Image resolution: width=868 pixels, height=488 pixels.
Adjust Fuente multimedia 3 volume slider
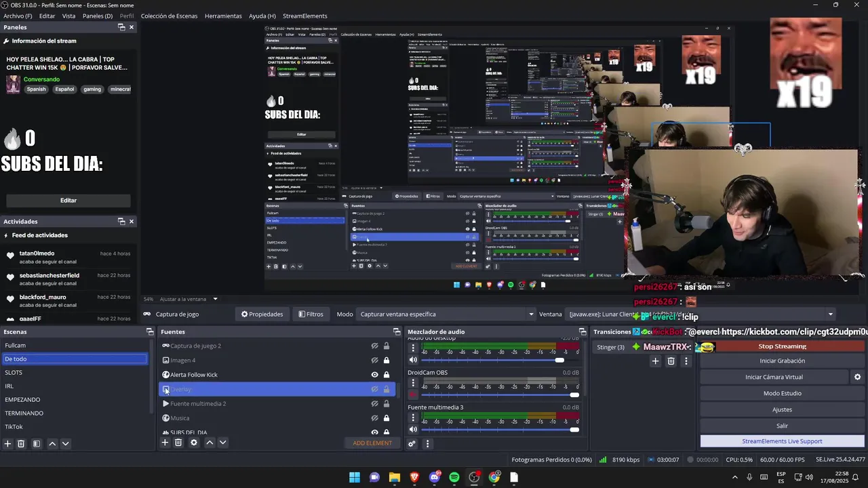click(500, 429)
